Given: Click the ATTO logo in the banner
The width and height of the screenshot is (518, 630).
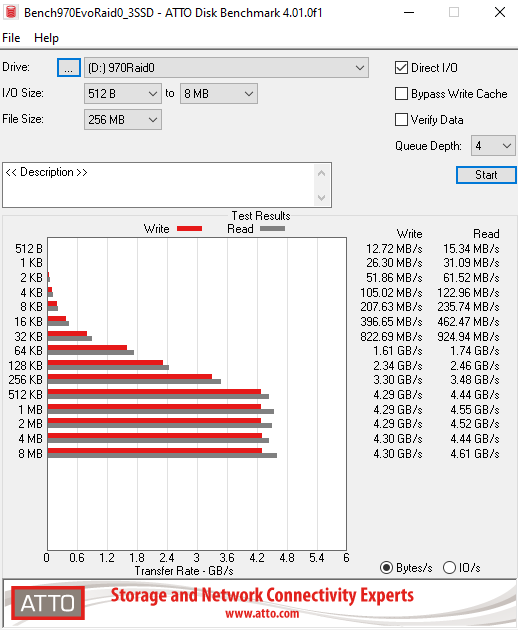Looking at the screenshot, I should [48, 603].
